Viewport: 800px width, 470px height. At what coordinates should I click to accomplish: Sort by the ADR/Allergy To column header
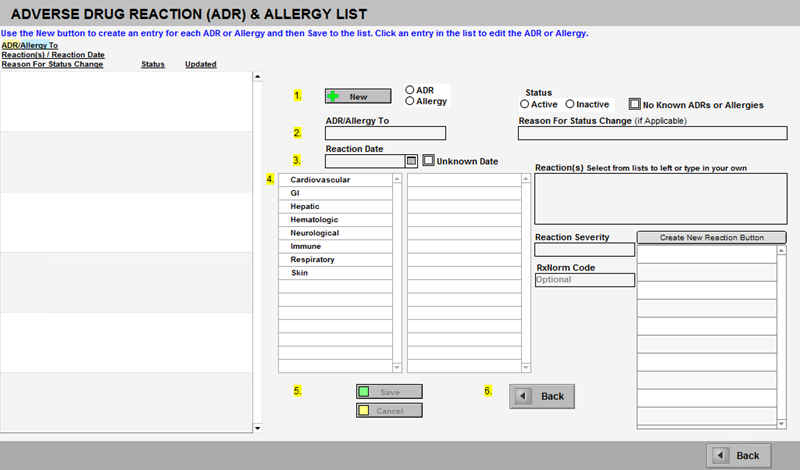30,45
